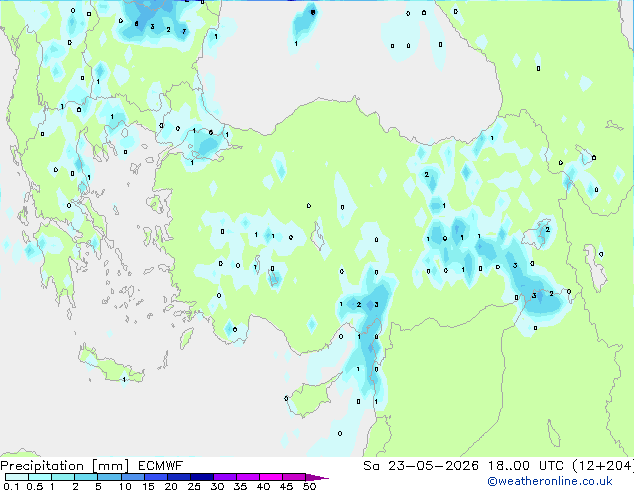This screenshot has width=634, height=490.
Task: Select the 30–35 mm purple swatch
Action: tap(225, 477)
